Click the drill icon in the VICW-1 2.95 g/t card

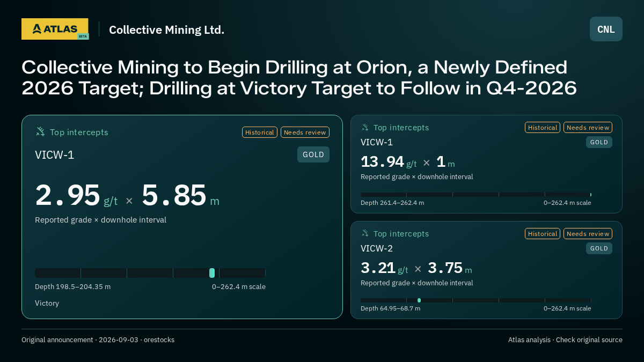(40, 131)
